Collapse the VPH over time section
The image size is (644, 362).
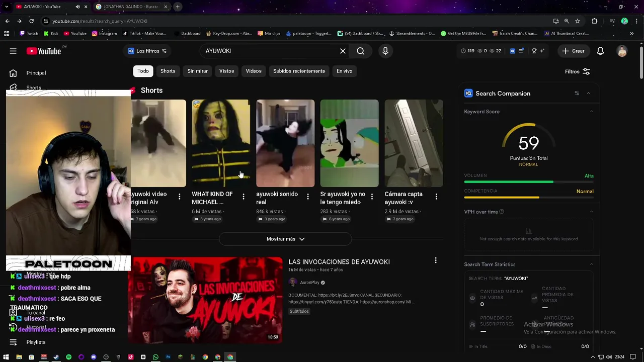(x=591, y=212)
